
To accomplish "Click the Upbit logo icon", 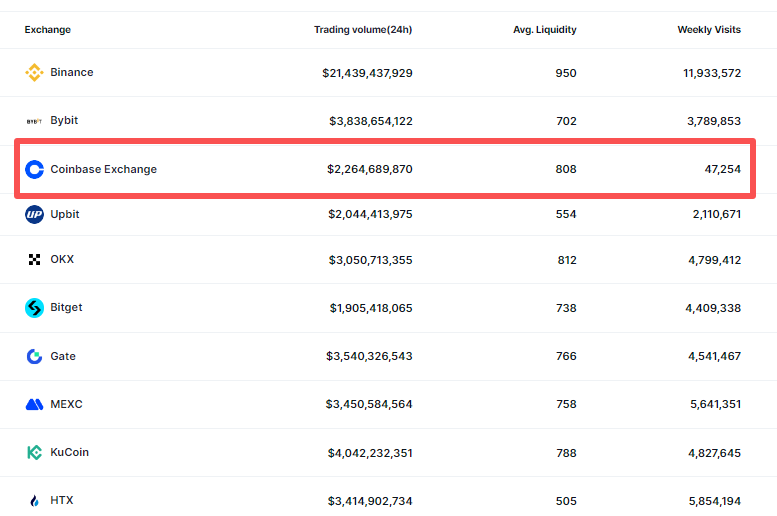I will (34, 214).
